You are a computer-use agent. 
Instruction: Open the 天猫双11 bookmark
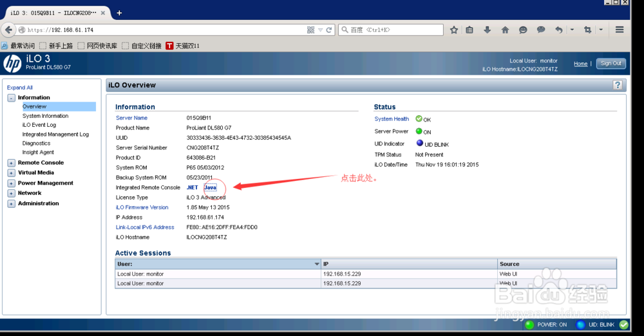(x=183, y=46)
